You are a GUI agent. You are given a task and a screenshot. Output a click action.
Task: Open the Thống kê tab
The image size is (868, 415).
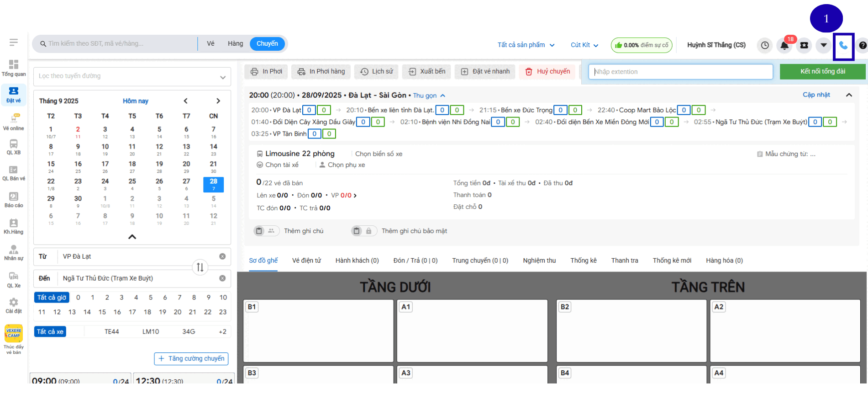[583, 261]
